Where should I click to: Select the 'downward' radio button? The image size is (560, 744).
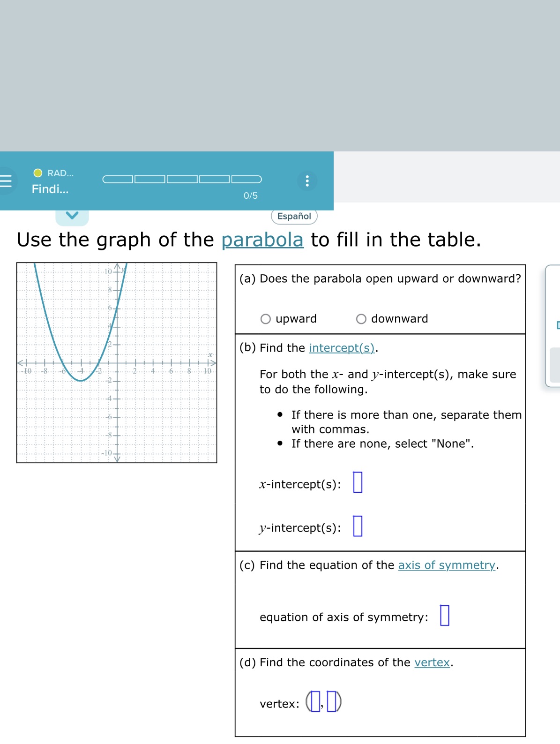pyautogui.click(x=361, y=319)
